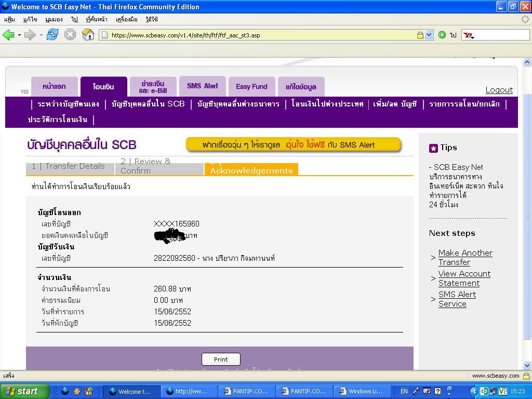The image size is (532, 399).
Task: Open the SMS Alert tab
Action: click(x=203, y=86)
